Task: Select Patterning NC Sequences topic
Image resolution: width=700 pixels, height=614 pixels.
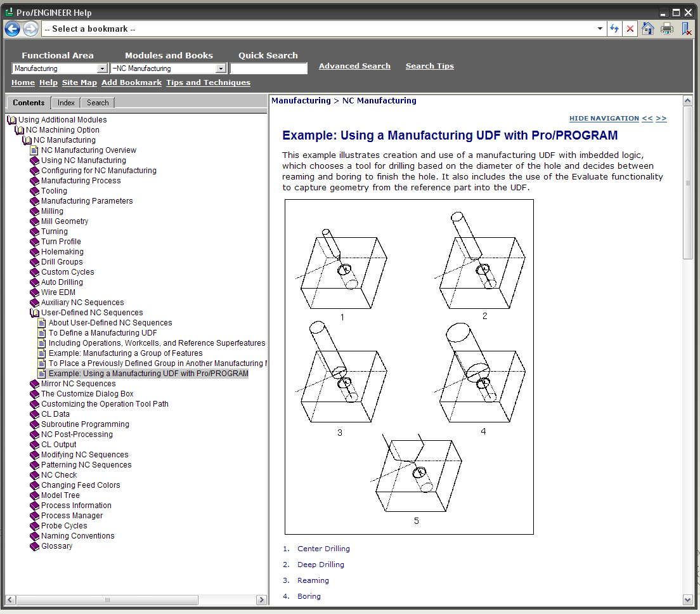Action: pyautogui.click(x=87, y=465)
